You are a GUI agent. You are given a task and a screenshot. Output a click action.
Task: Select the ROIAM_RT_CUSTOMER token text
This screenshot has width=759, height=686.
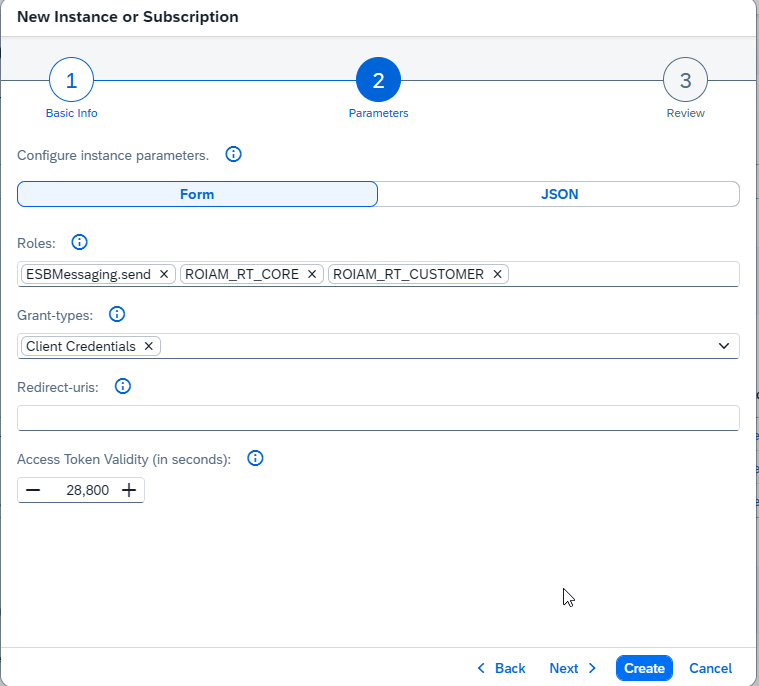click(408, 274)
